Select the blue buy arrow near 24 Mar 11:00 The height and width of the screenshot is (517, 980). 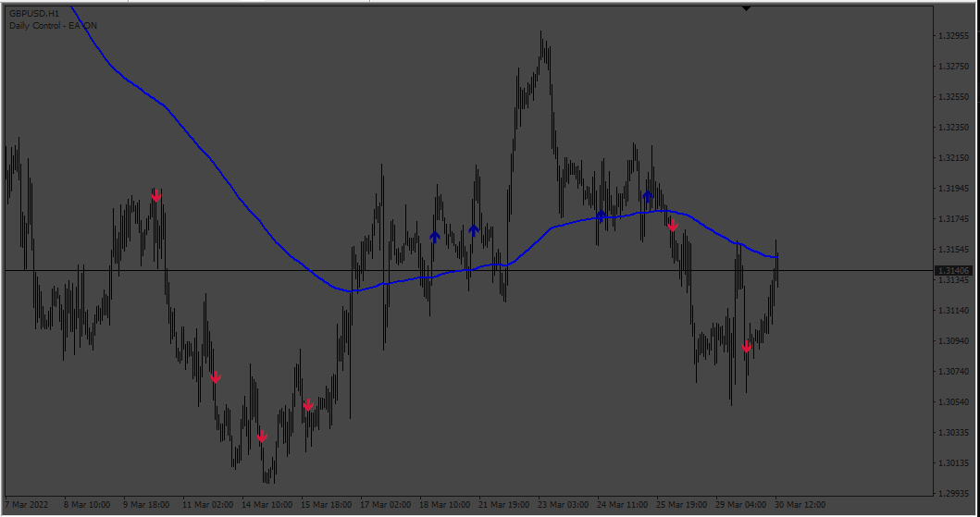(601, 216)
